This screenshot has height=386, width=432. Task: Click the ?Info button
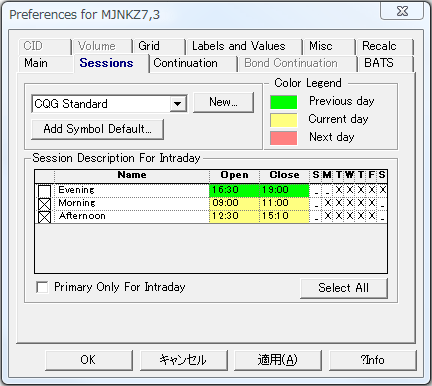pos(373,360)
